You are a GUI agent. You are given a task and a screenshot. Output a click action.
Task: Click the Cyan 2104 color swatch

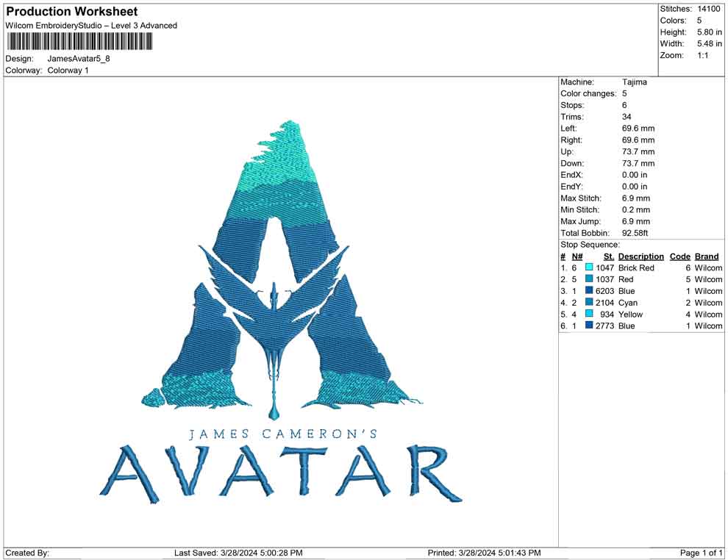point(589,302)
